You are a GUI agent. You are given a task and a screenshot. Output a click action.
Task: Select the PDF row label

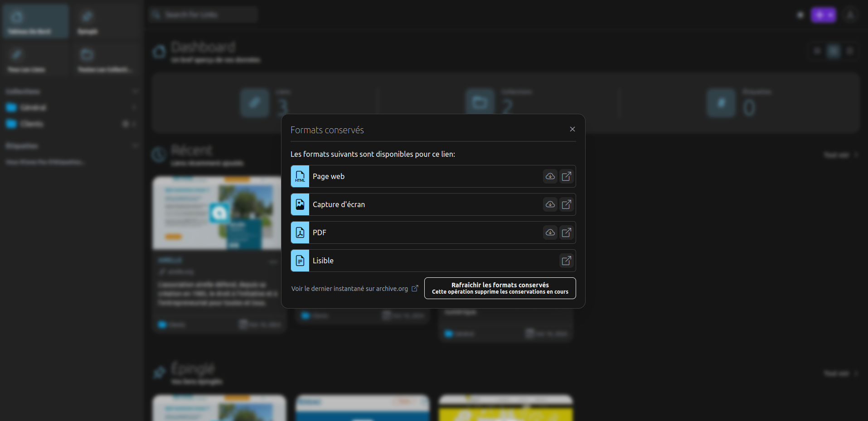pos(320,232)
